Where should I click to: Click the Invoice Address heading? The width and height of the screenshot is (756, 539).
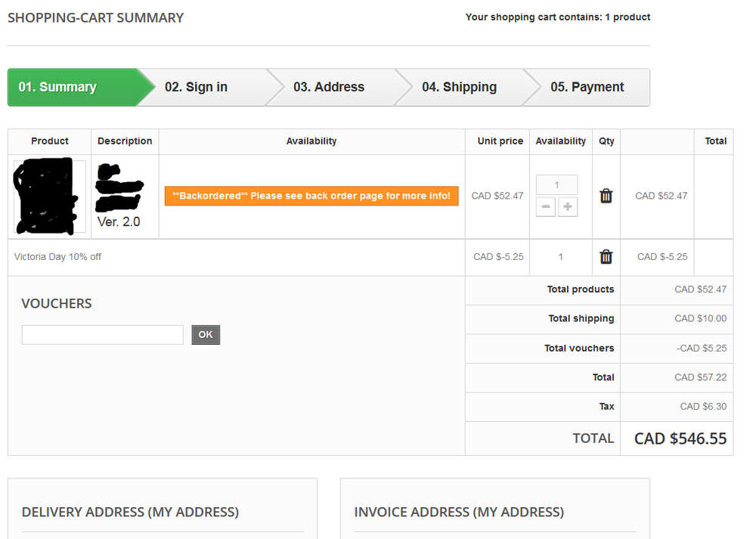pos(459,513)
